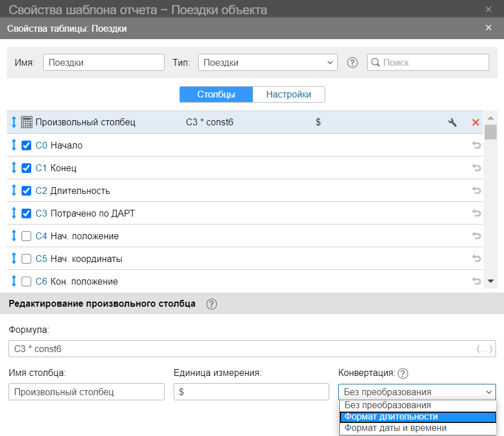
Task: Switch to the Настройки tab
Action: [x=288, y=95]
